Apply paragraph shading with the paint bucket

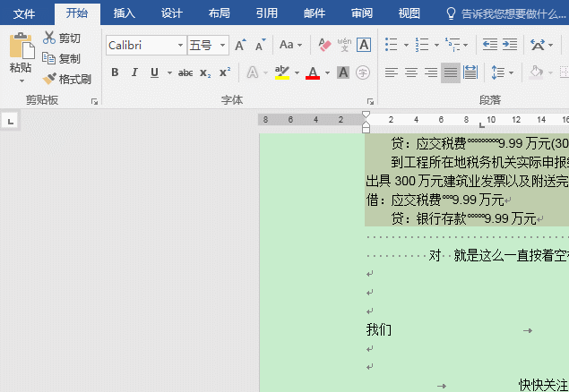536,72
